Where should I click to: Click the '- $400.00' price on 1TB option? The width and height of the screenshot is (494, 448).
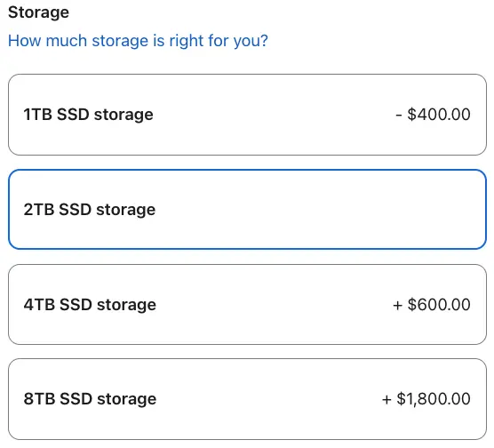pyautogui.click(x=433, y=114)
